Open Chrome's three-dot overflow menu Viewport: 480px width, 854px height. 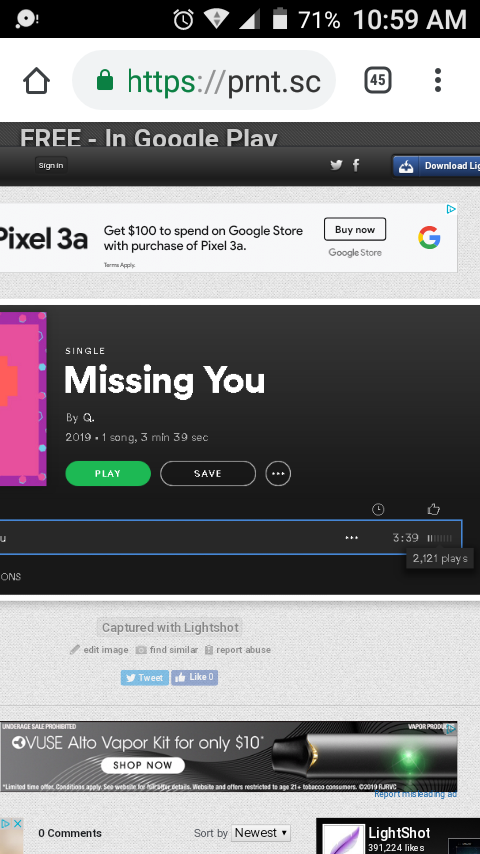[438, 81]
